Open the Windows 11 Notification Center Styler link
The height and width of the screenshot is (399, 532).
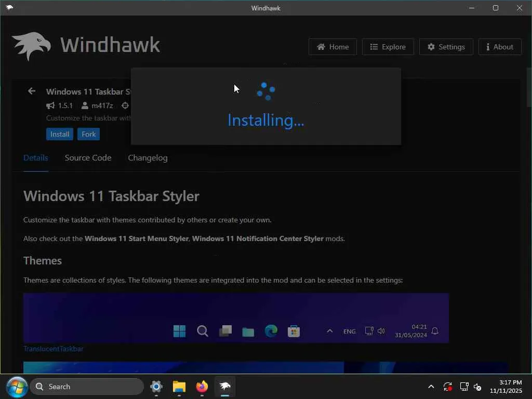click(258, 238)
